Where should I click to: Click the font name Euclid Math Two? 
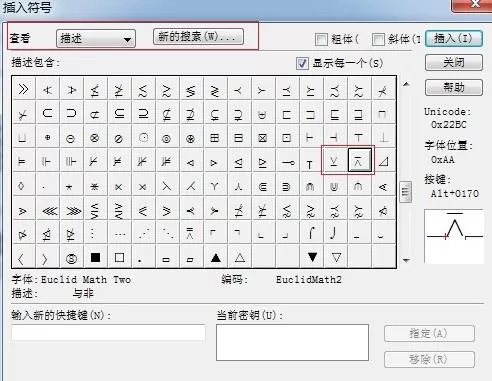pos(86,279)
